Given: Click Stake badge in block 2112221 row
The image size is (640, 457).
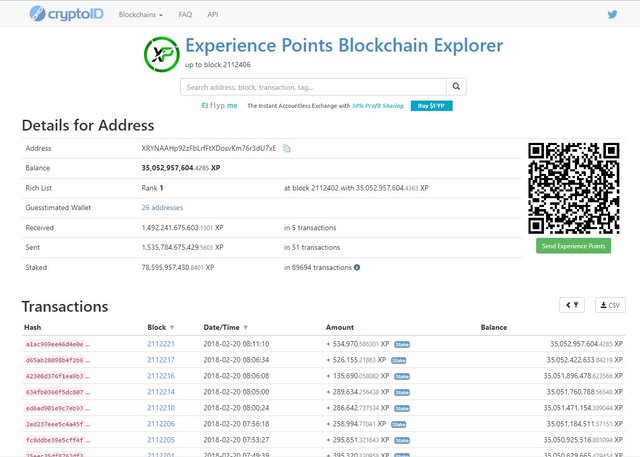Looking at the screenshot, I should (x=402, y=344).
